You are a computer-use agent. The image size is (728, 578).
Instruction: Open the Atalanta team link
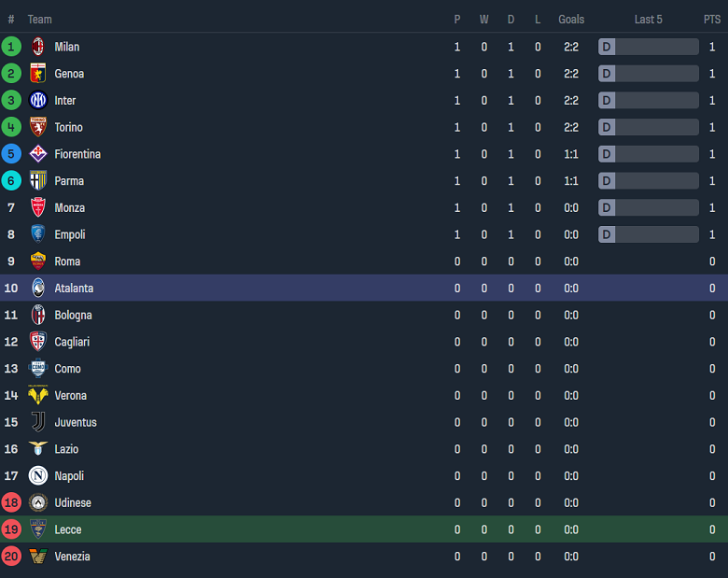74,289
